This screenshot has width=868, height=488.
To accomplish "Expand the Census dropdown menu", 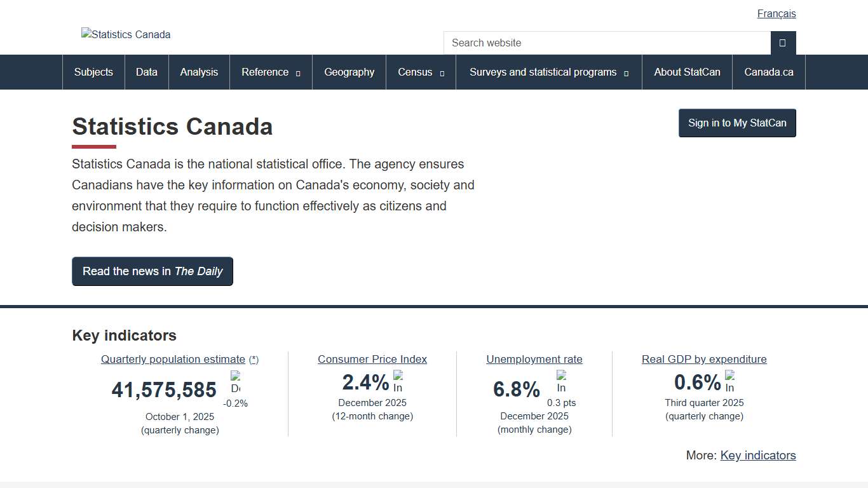I will pos(420,72).
